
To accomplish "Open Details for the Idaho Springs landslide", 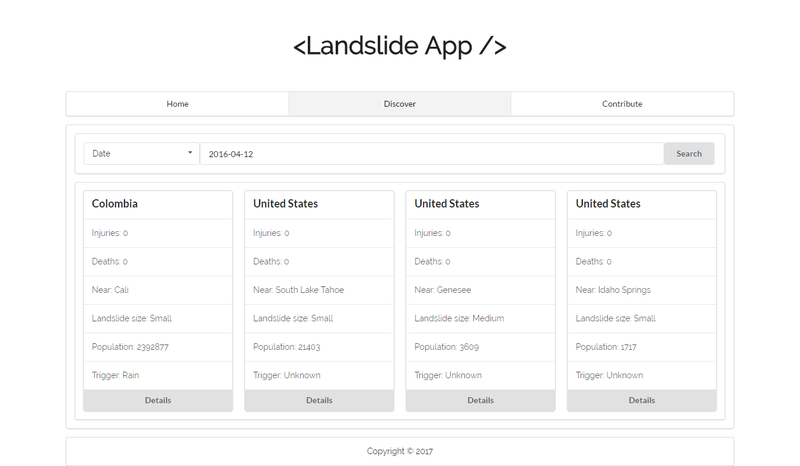I will [642, 400].
